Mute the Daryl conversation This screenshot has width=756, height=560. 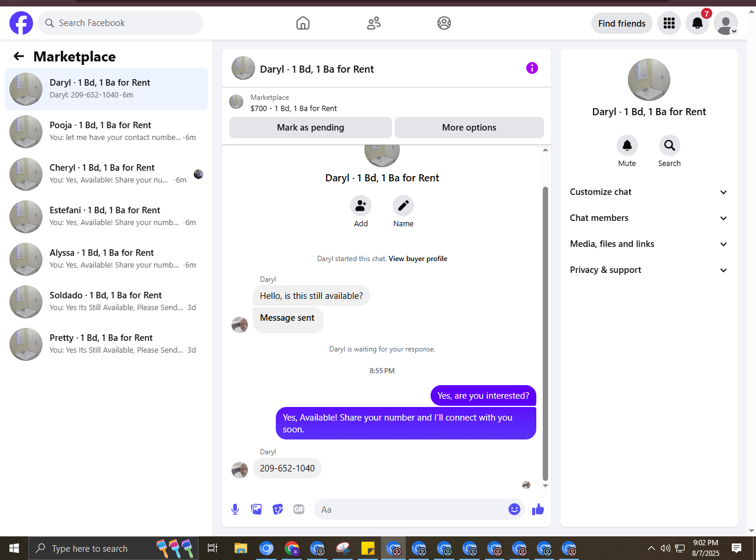point(627,145)
